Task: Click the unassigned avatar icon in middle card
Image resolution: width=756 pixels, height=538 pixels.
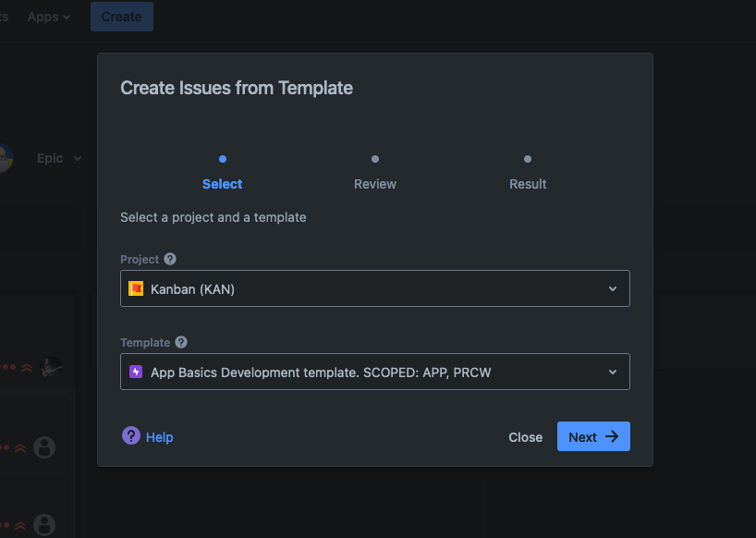Action: 44,447
